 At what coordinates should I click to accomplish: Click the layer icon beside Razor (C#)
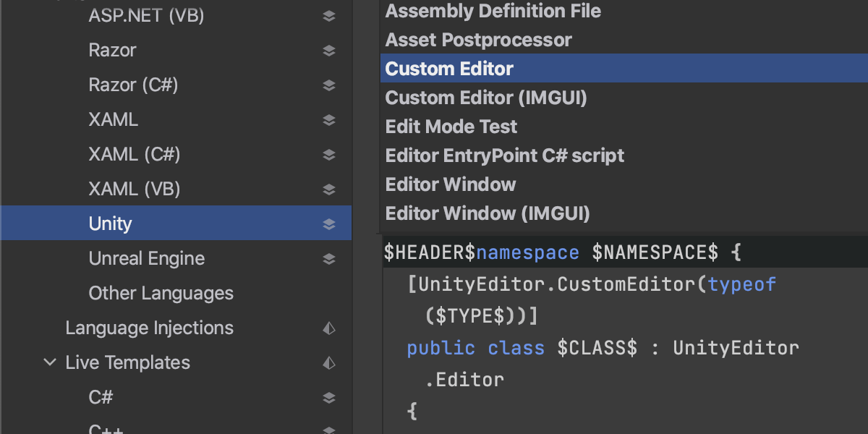tap(329, 85)
